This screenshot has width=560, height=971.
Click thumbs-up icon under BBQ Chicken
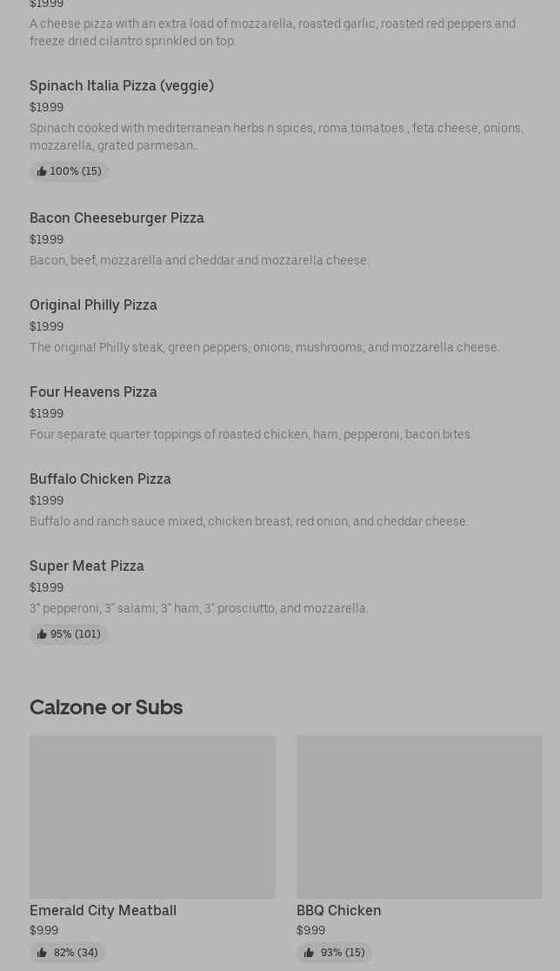point(309,953)
